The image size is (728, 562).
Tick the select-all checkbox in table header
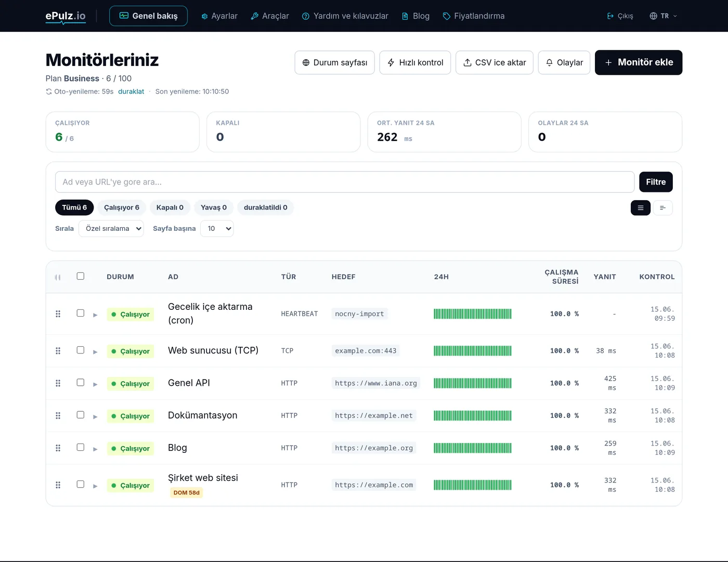81,276
